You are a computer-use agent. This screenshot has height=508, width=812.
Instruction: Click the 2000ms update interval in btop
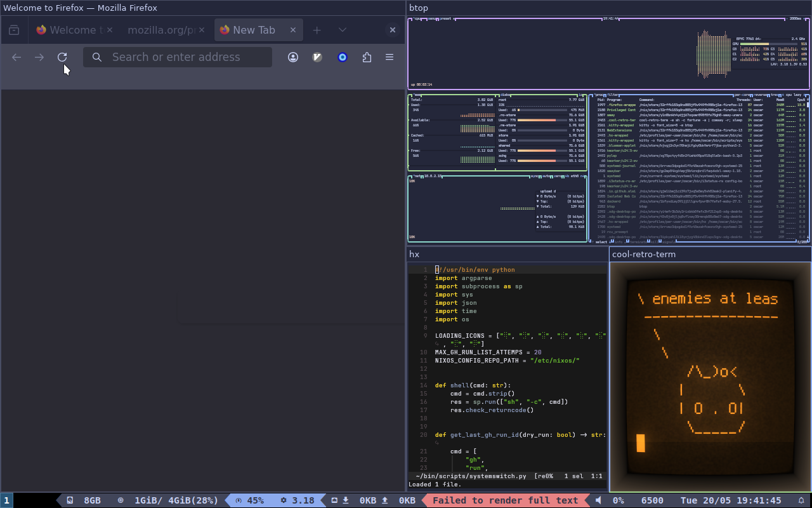click(796, 19)
